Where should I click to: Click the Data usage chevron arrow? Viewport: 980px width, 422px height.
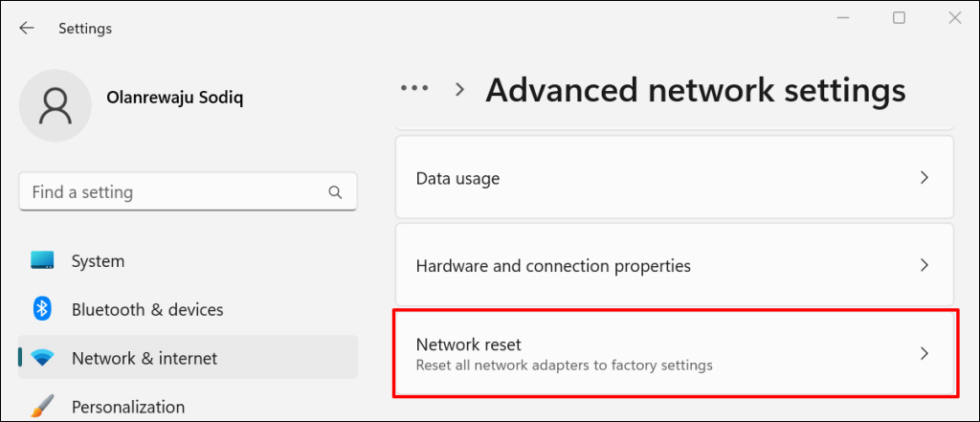[x=924, y=178]
